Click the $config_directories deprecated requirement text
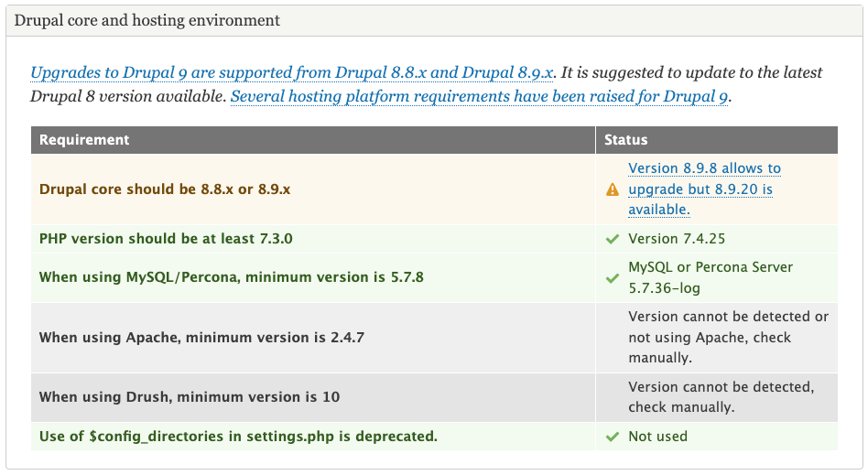 pyautogui.click(x=238, y=437)
